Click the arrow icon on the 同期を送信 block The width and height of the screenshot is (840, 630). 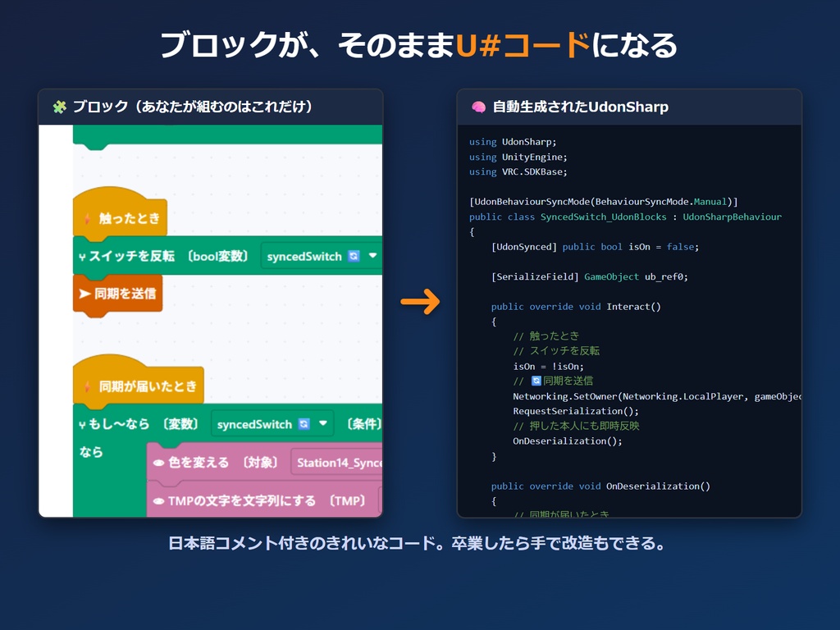pyautogui.click(x=84, y=294)
